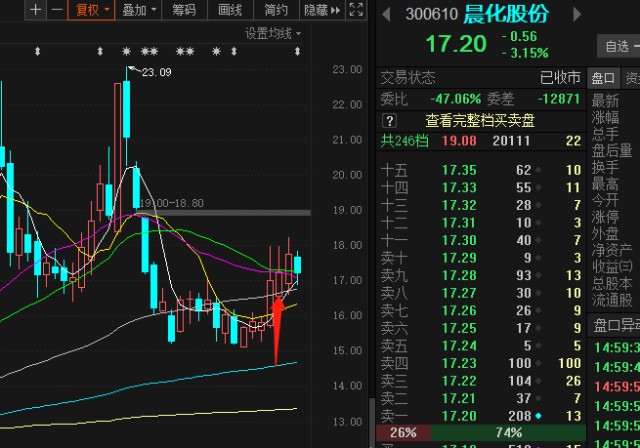640x448 pixels.
Task: Select 卖七 row price 17.26
Action: point(459,310)
